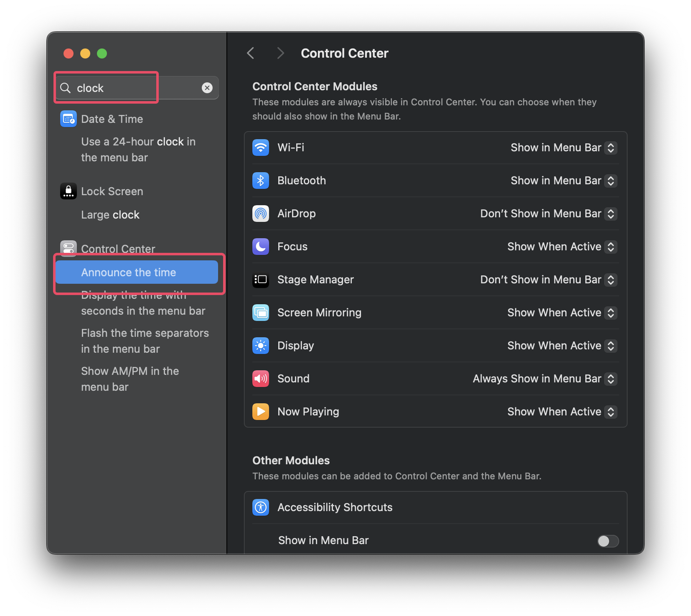The image size is (691, 616).
Task: Click the Wi-Fi module icon
Action: [261, 148]
